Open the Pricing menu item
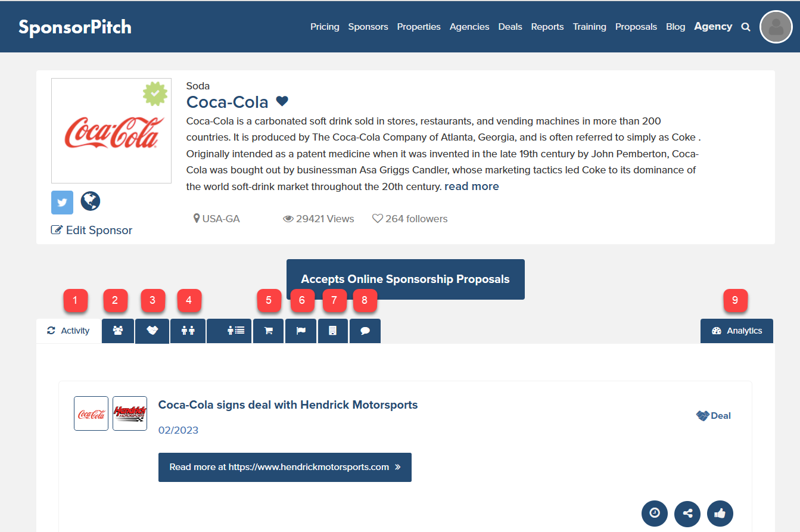The image size is (800, 532). (325, 27)
